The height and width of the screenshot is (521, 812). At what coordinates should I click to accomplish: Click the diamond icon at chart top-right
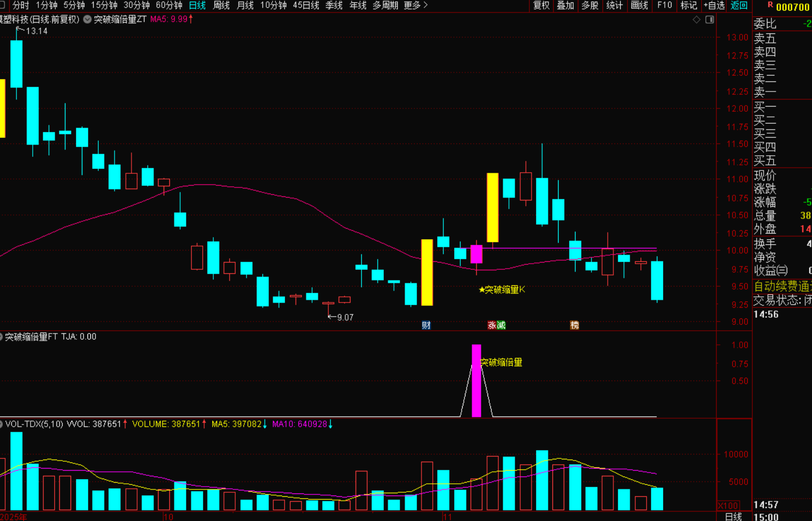(696, 20)
